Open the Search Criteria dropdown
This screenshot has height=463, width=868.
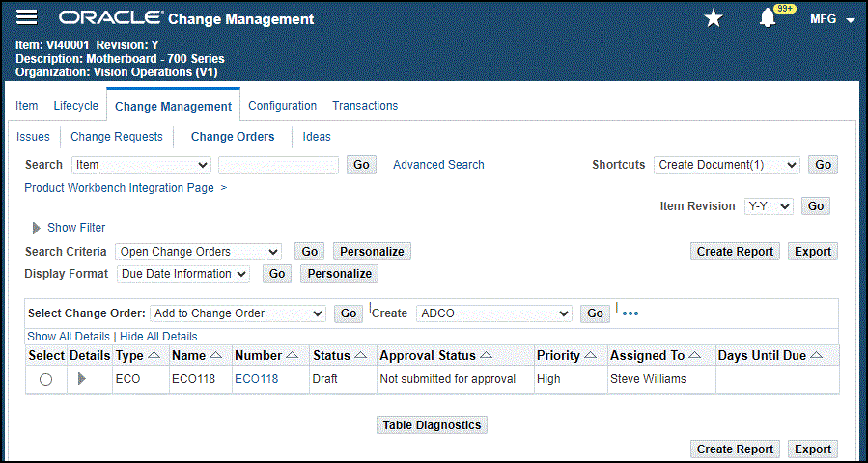pyautogui.click(x=198, y=252)
